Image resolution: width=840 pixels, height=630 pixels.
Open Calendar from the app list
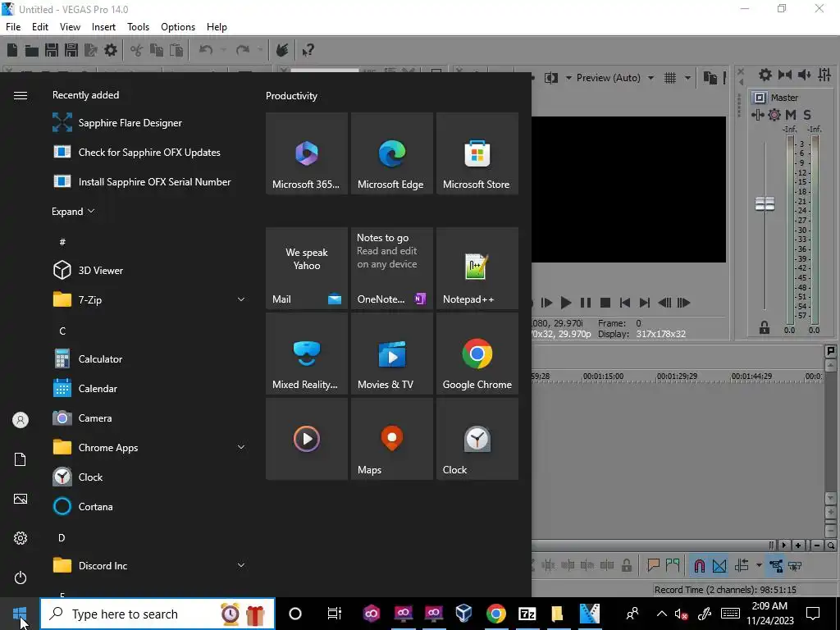(x=150, y=388)
